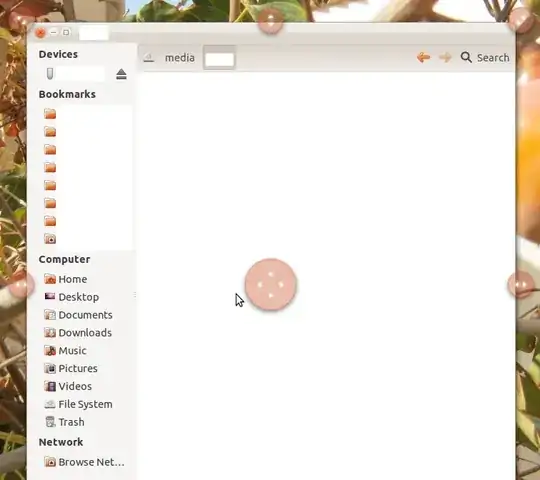
Task: Minimize the file manager window
Action: (53, 33)
